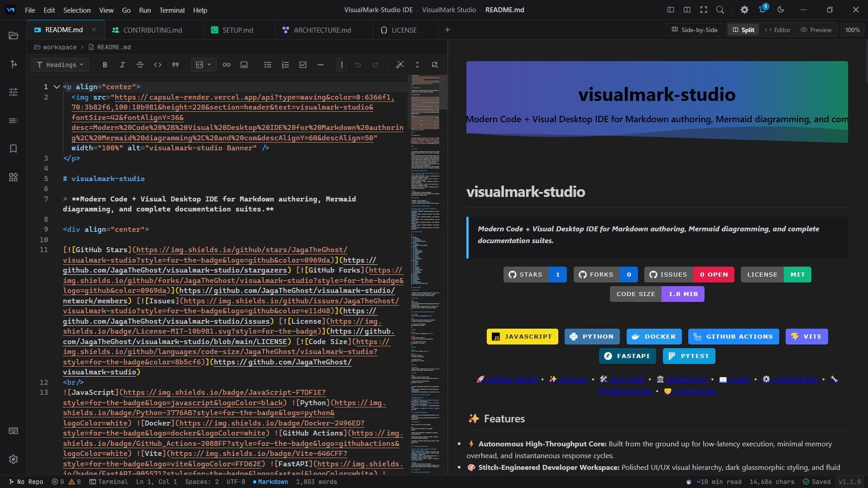This screenshot has height=488, width=868.
Task: Change Markdown language mode in status bar
Action: pyautogui.click(x=270, y=482)
